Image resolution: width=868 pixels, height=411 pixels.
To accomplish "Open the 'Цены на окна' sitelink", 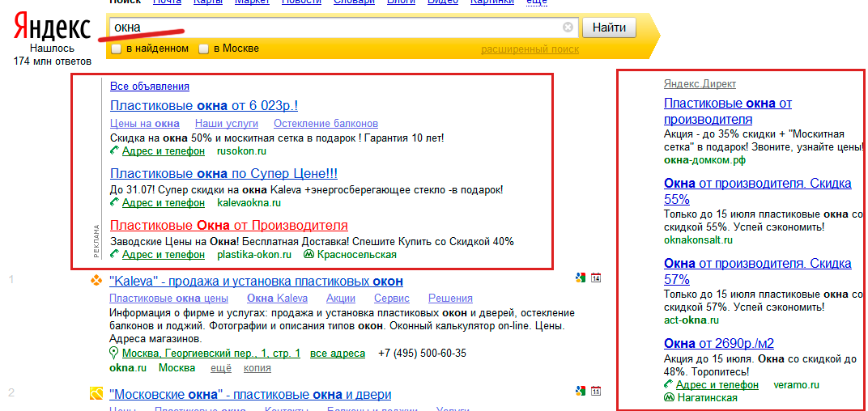I will (144, 123).
